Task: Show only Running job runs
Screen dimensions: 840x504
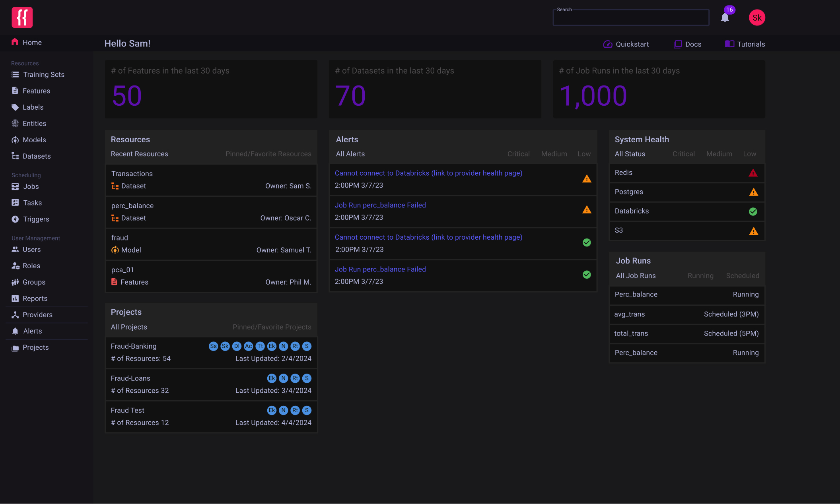Action: pyautogui.click(x=700, y=275)
